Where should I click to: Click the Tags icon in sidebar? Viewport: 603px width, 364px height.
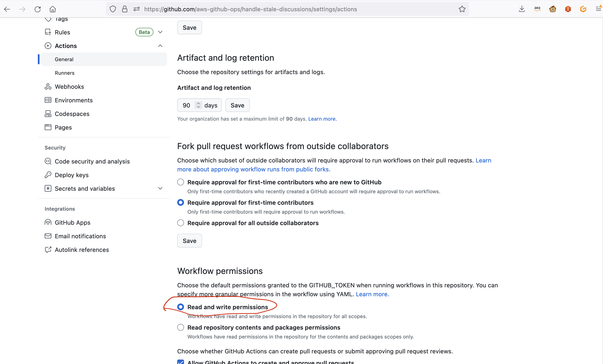(48, 19)
